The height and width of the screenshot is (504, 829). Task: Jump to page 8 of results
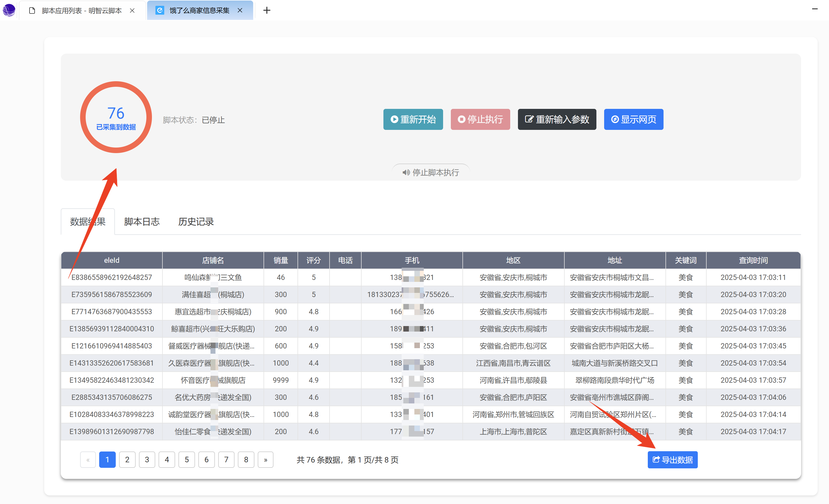246,460
